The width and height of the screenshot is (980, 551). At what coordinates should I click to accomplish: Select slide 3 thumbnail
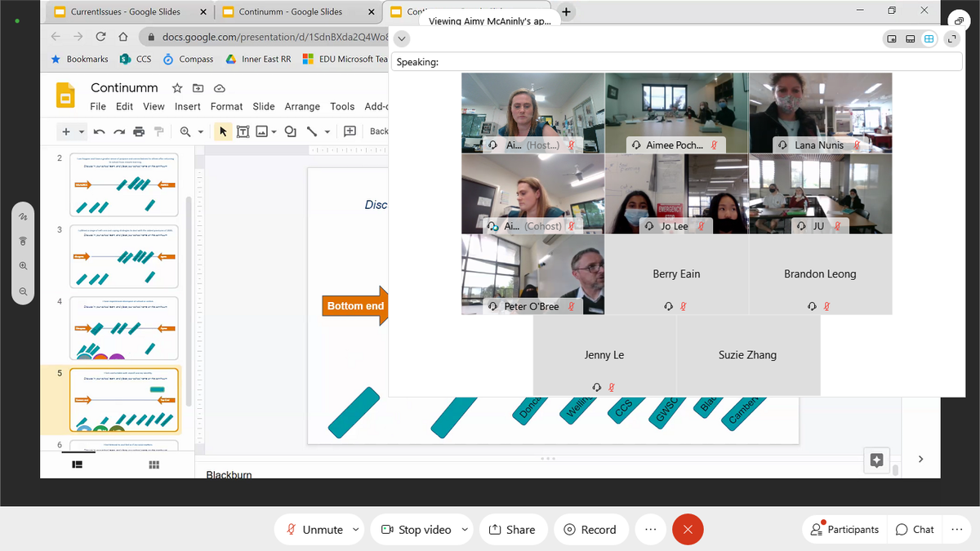pyautogui.click(x=124, y=256)
